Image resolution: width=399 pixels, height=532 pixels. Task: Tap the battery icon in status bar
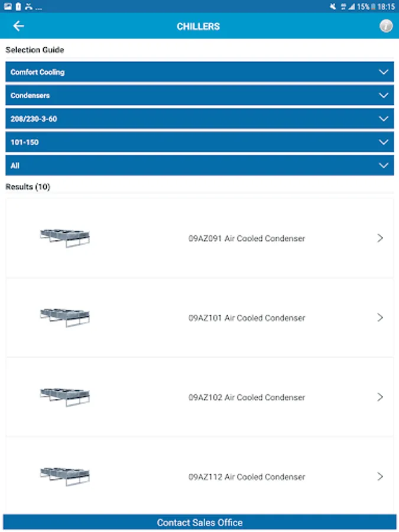[x=373, y=7]
